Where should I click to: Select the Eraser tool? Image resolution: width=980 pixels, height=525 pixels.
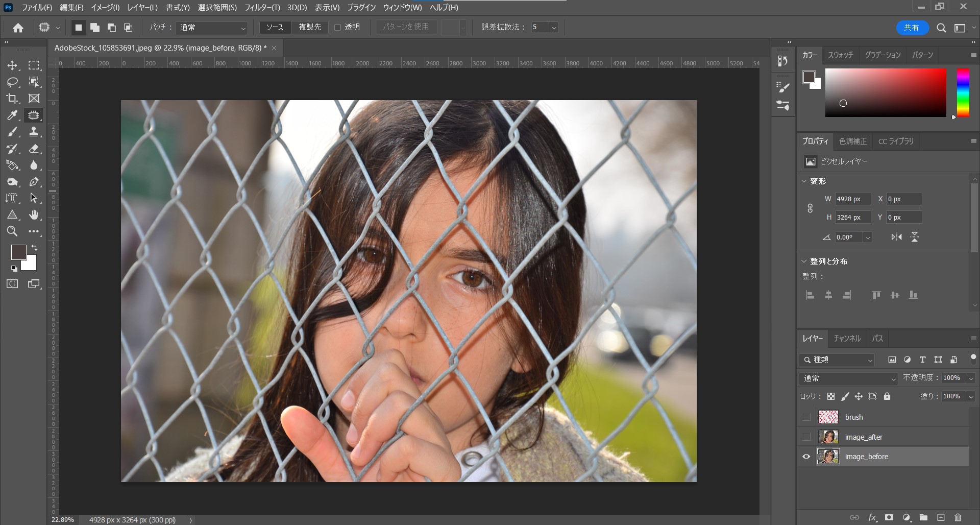coord(34,149)
